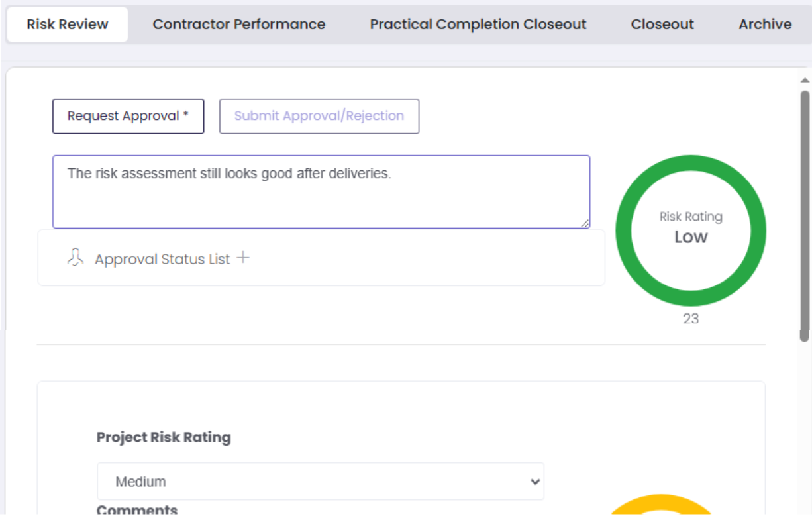Open the Contractor Performance tab
The width and height of the screenshot is (812, 516).
[x=238, y=25]
